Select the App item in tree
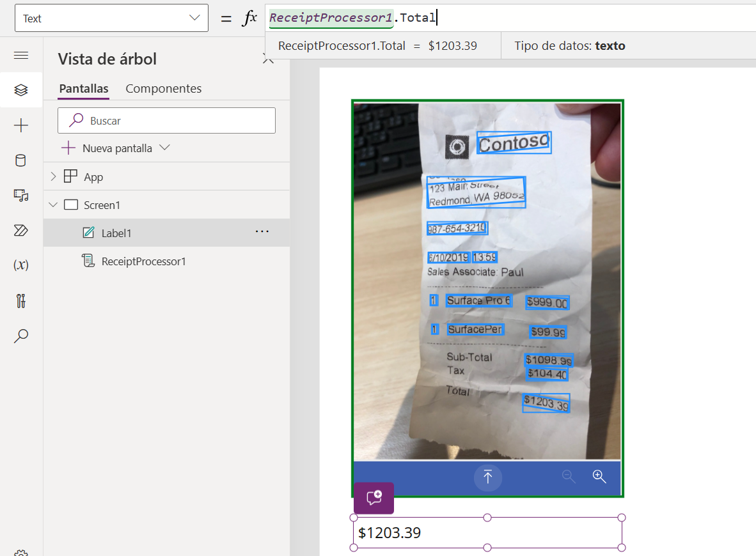The width and height of the screenshot is (756, 556). (x=93, y=177)
